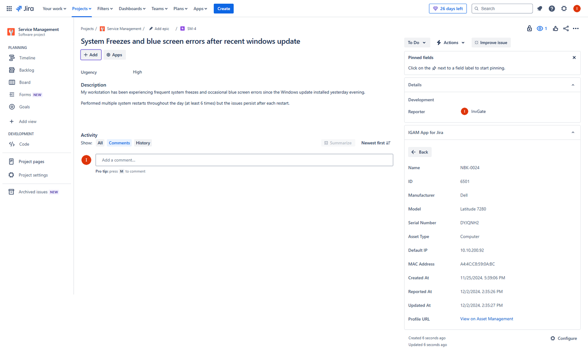This screenshot has width=588, height=364.
Task: Click the blue Create button
Action: 224,8
